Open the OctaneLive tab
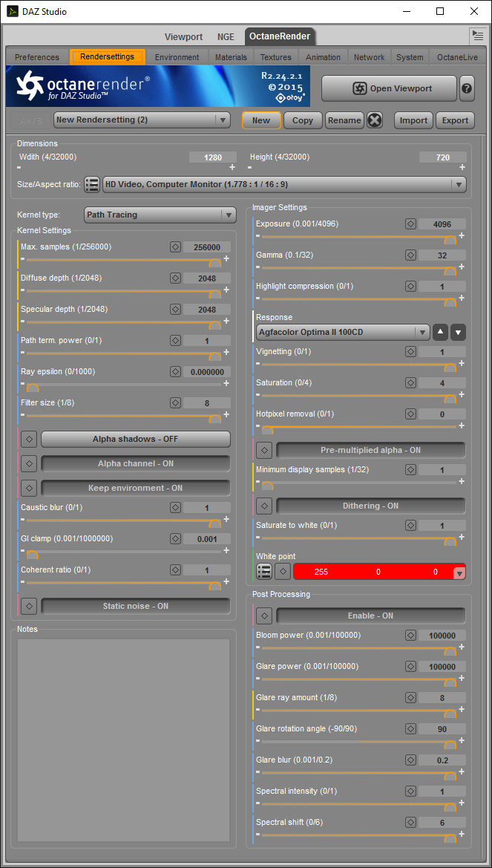 [x=458, y=57]
